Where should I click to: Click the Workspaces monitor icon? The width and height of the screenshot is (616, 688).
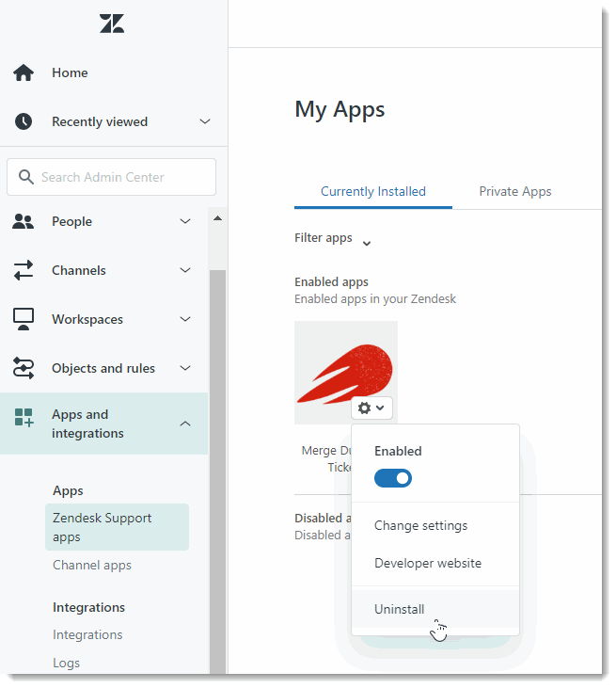click(24, 319)
